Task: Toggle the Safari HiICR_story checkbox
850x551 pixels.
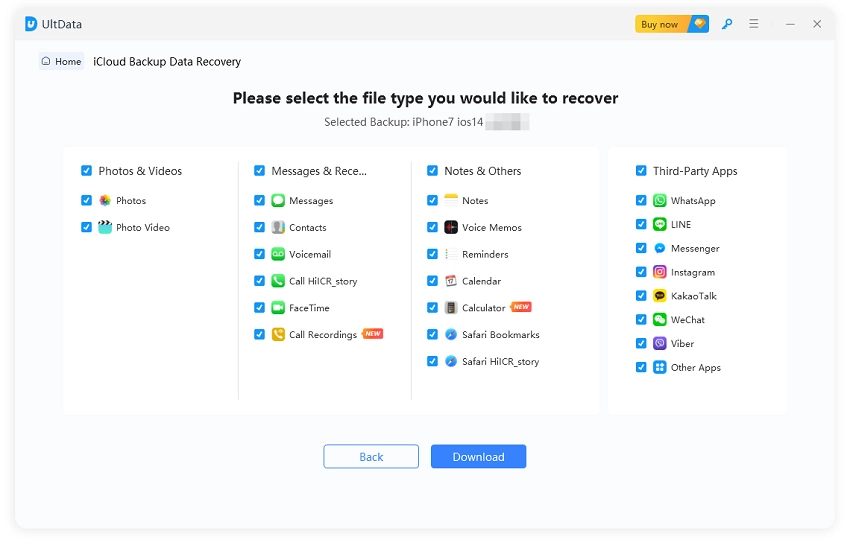Action: click(x=432, y=361)
